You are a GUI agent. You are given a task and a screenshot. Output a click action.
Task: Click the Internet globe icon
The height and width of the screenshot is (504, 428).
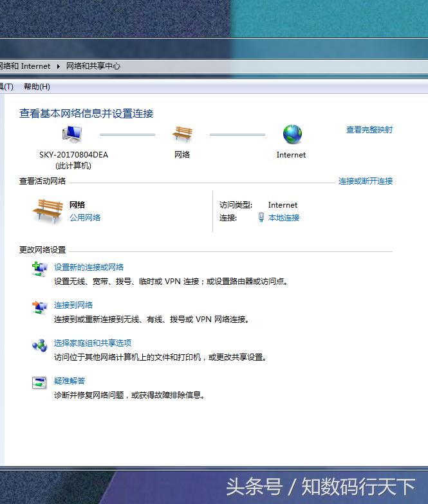tap(292, 134)
